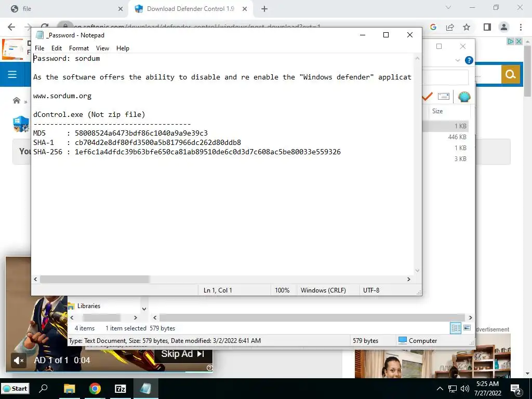The width and height of the screenshot is (532, 399).
Task: Share this page via the share icon
Action: 450,27
